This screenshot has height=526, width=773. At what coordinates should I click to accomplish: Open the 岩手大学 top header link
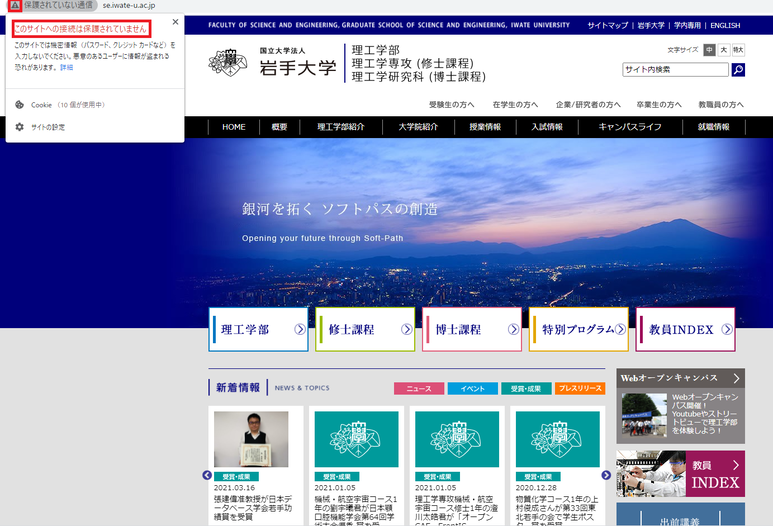pyautogui.click(x=651, y=25)
